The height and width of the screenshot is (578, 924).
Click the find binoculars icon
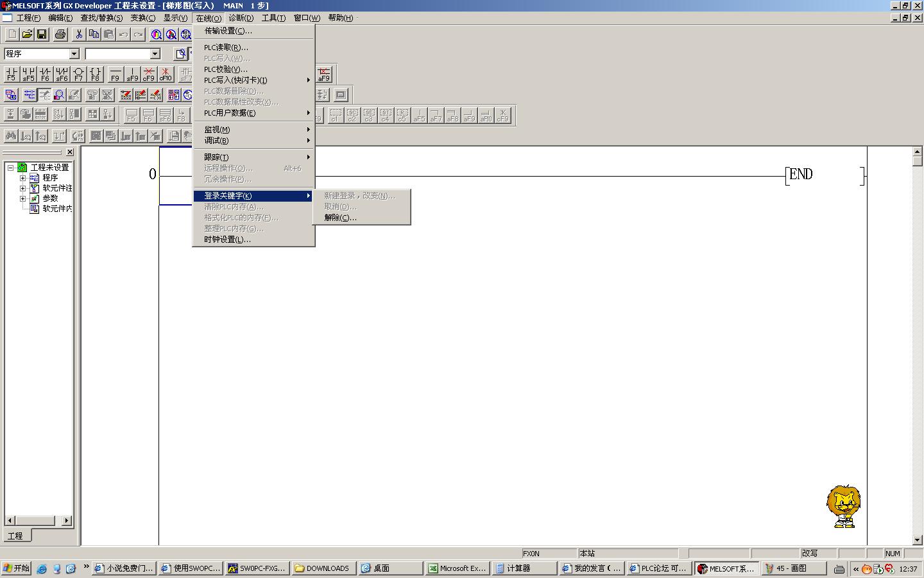pos(11,136)
